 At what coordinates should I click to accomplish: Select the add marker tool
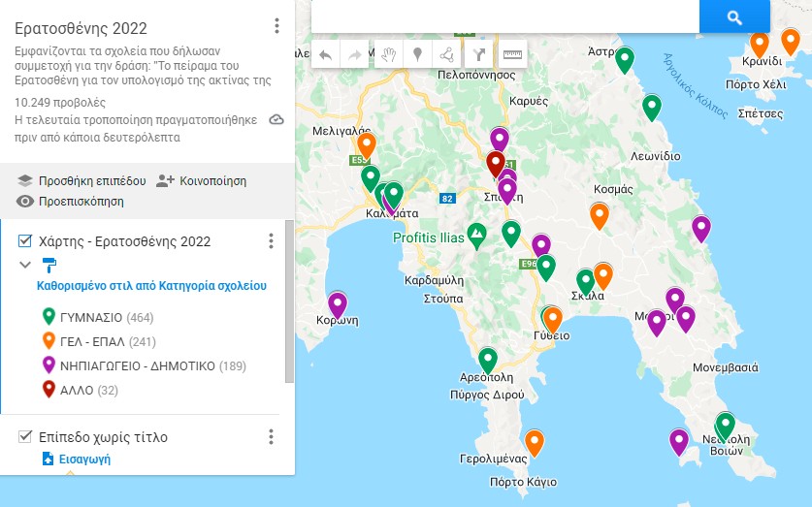pos(417,55)
